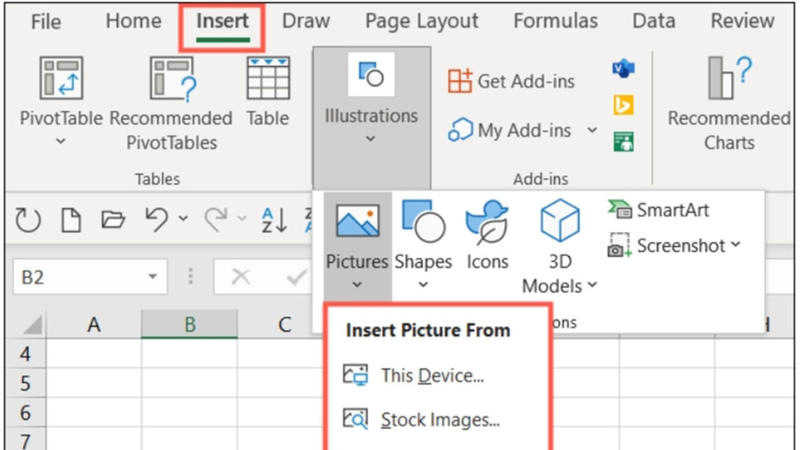This screenshot has width=800, height=450.
Task: Open the Draw tab
Action: click(x=306, y=21)
